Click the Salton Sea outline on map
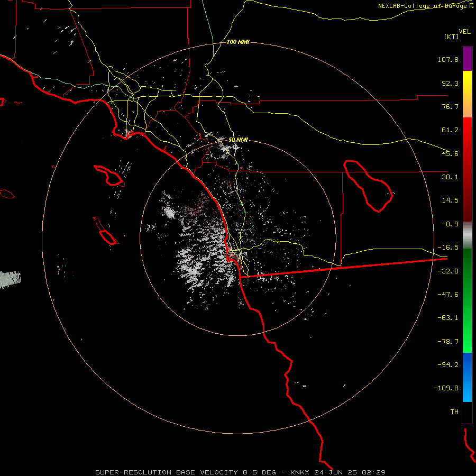 [368, 185]
